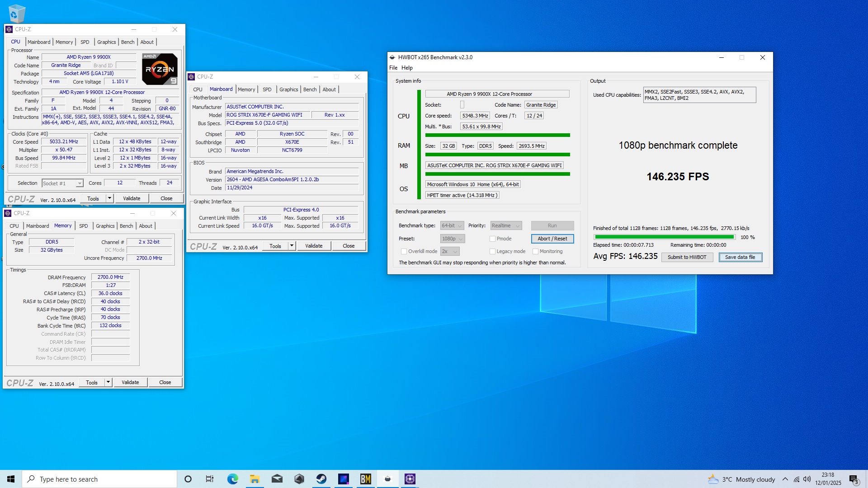Open the Socket #1 selection dropdown
This screenshot has width=868, height=488.
62,183
